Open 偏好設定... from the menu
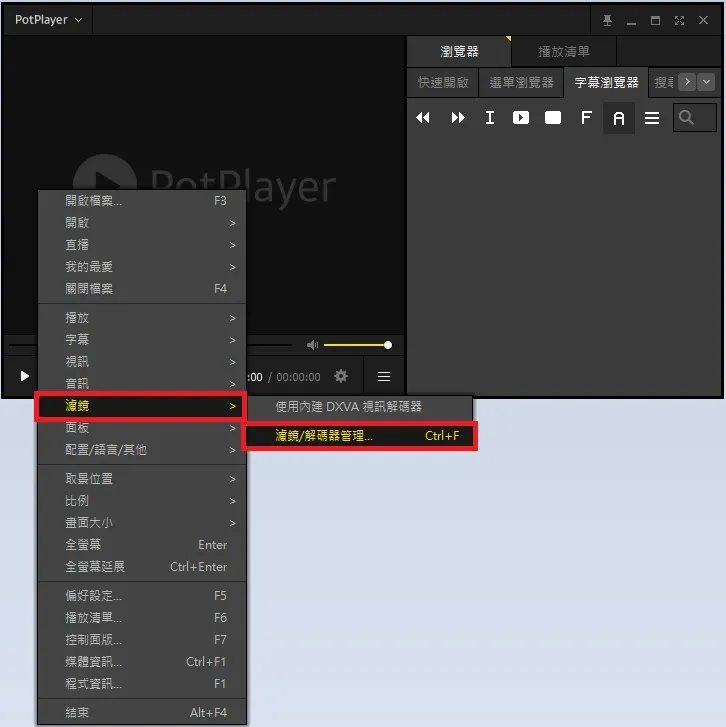 tap(142, 596)
